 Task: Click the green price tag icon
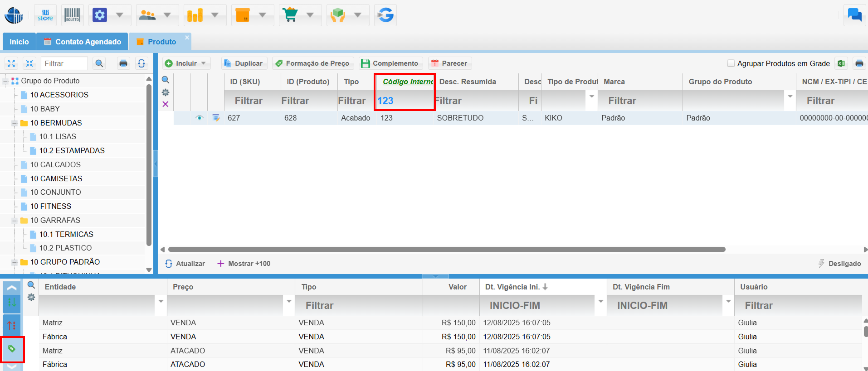[12, 349]
